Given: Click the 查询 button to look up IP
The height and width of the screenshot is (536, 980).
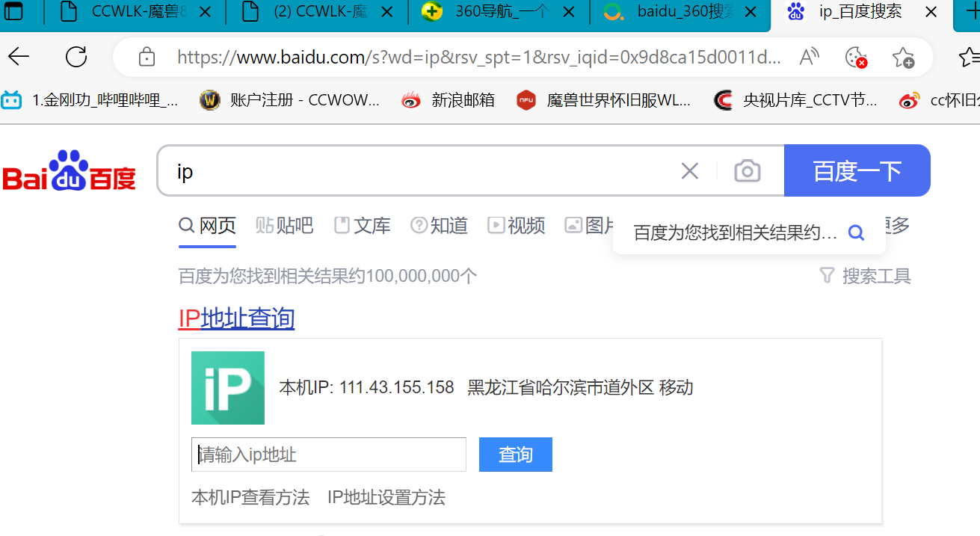Looking at the screenshot, I should [x=515, y=454].
